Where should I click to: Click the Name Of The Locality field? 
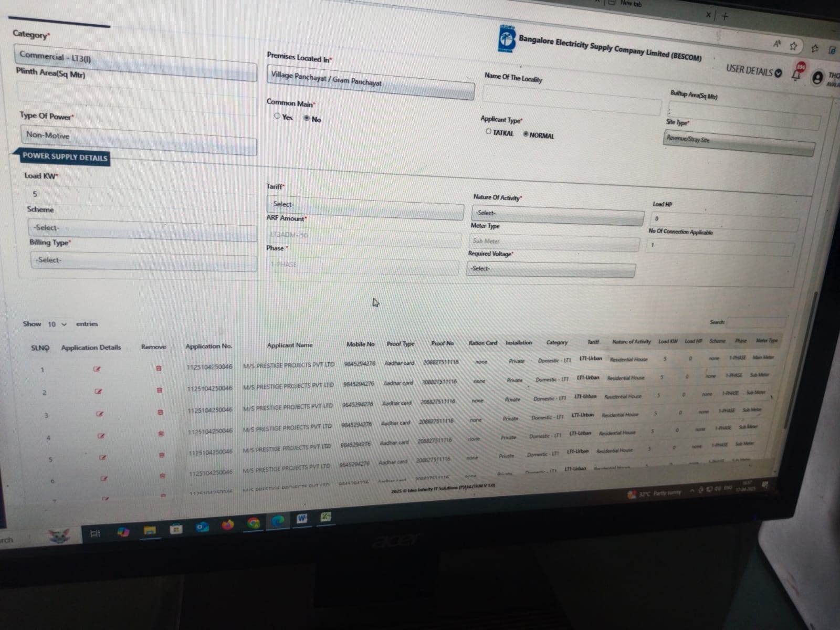(x=572, y=99)
